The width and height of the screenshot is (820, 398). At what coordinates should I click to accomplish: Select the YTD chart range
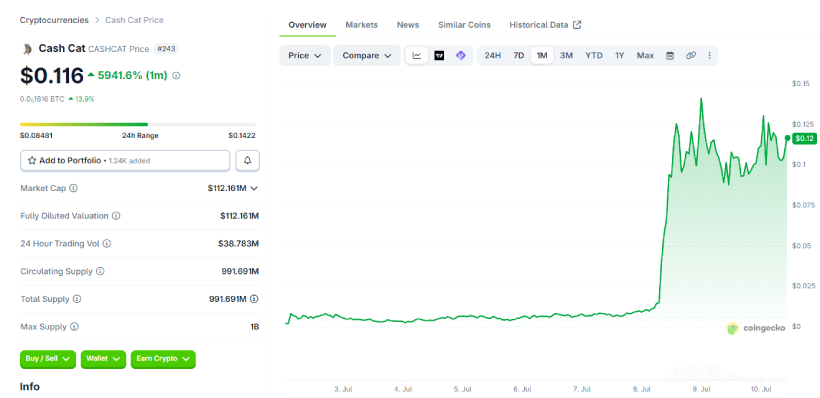pyautogui.click(x=594, y=55)
